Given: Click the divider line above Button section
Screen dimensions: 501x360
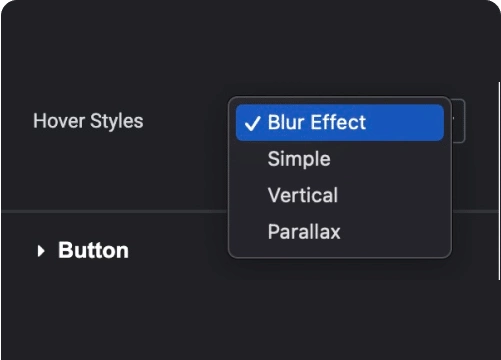Looking at the screenshot, I should click(x=115, y=211).
